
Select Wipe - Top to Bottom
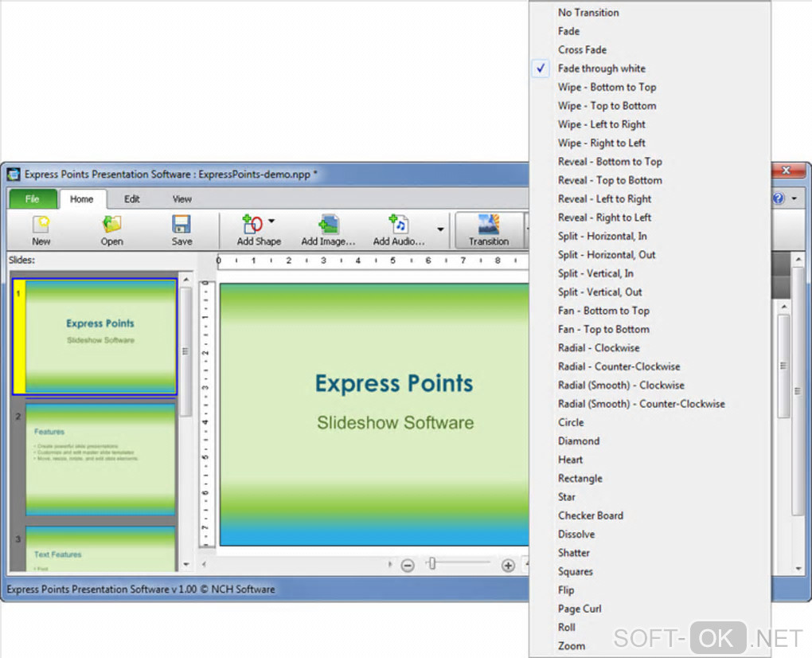[x=650, y=106]
